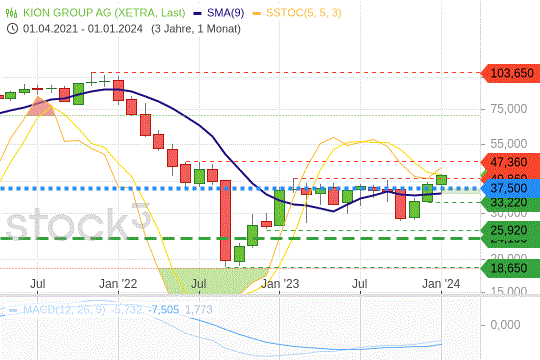Click the Jan '23 time axis label
Image resolution: width=540 pixels, height=360 pixels.
click(x=280, y=284)
